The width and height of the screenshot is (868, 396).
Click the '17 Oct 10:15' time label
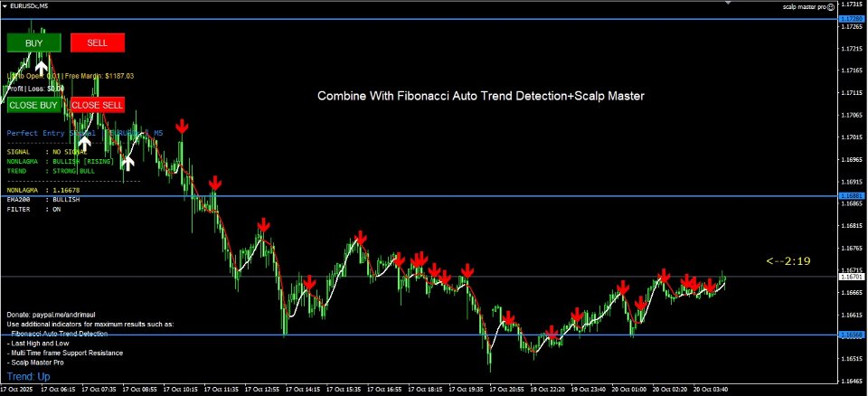[x=183, y=389]
